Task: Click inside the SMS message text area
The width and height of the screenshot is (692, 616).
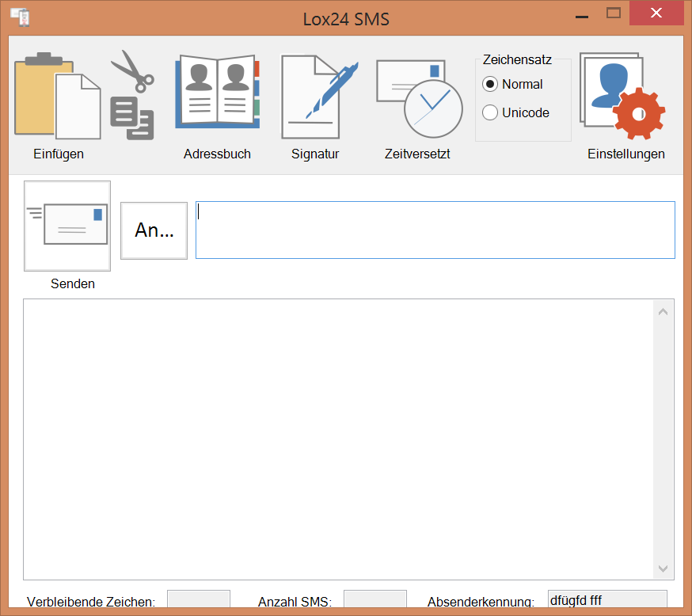Action: coord(339,439)
